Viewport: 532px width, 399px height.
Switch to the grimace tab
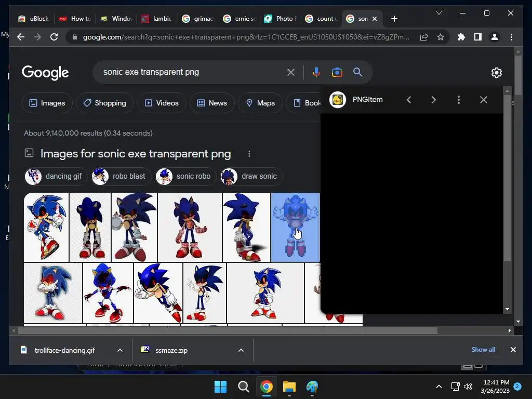click(198, 19)
